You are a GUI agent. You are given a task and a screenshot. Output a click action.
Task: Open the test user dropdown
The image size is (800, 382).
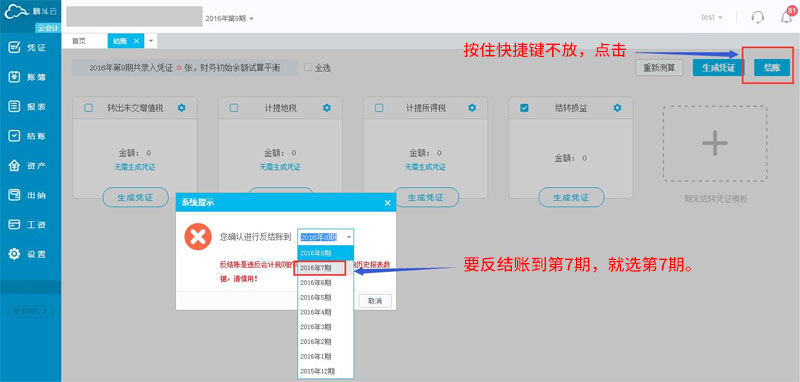712,17
